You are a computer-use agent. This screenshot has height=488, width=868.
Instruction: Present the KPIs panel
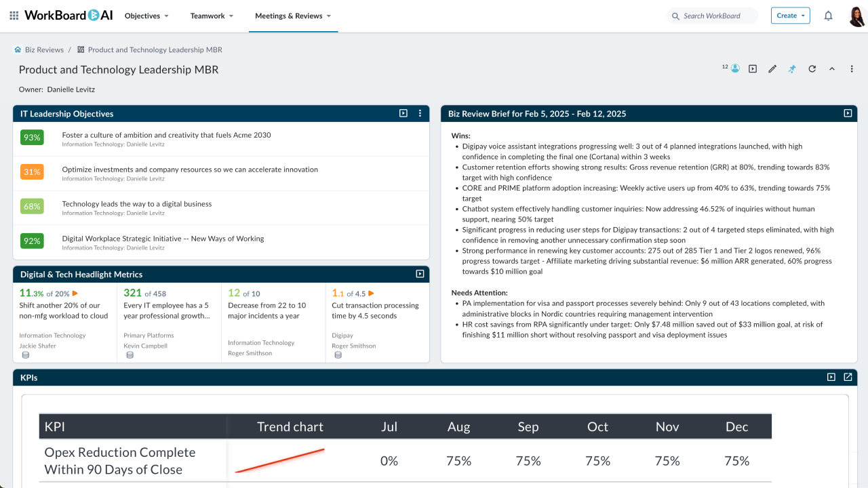tap(831, 377)
